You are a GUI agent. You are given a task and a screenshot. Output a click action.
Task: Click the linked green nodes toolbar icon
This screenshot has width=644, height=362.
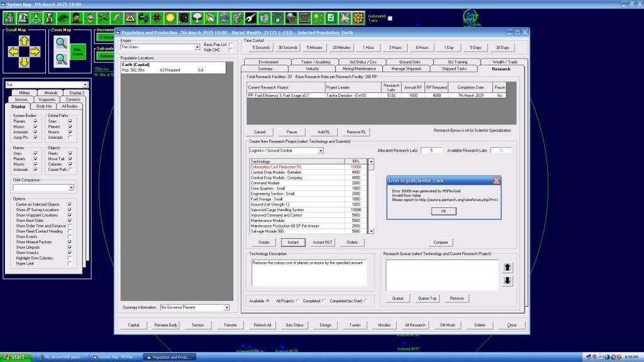[x=318, y=18]
